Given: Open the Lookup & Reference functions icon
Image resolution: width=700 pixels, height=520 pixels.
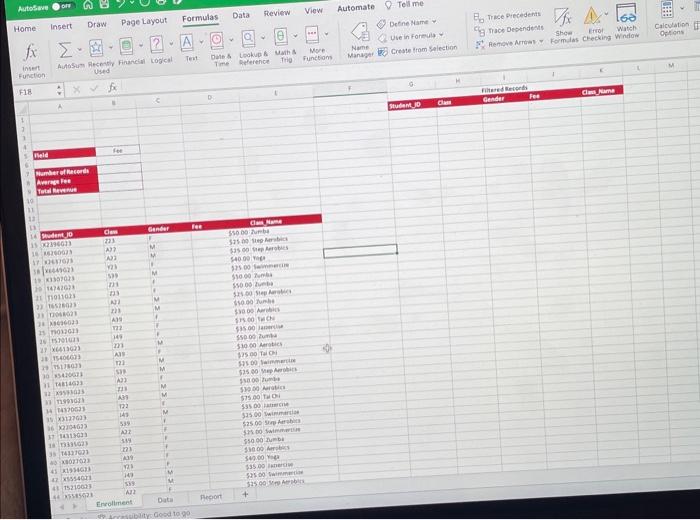Looking at the screenshot, I should (248, 39).
